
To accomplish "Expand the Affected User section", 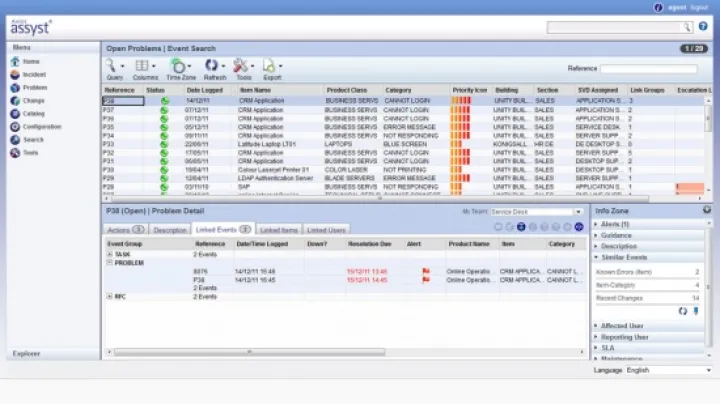I will pyautogui.click(x=596, y=325).
